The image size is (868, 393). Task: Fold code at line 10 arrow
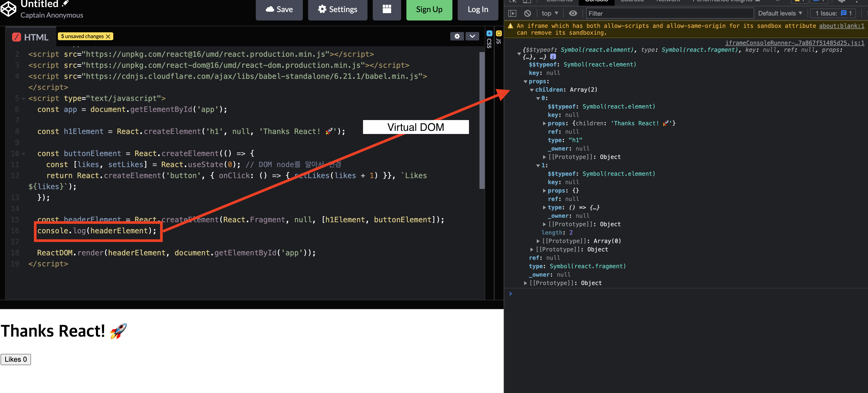click(23, 154)
